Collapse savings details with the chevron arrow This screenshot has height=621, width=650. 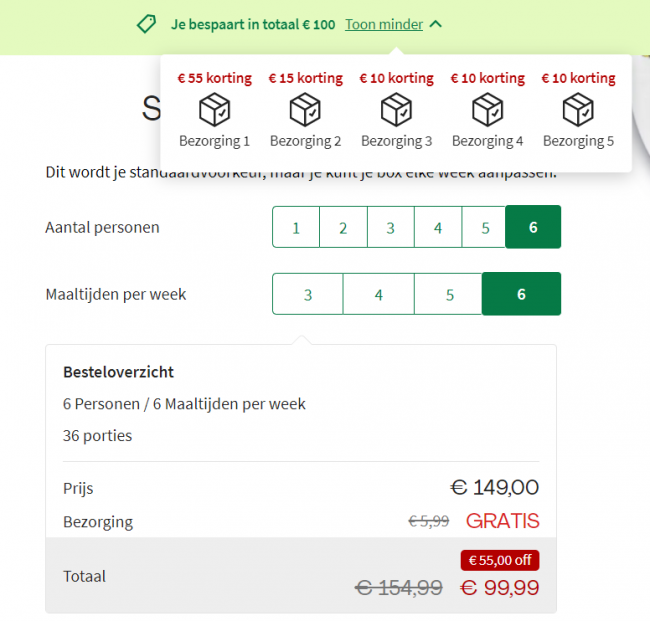pyautogui.click(x=436, y=24)
